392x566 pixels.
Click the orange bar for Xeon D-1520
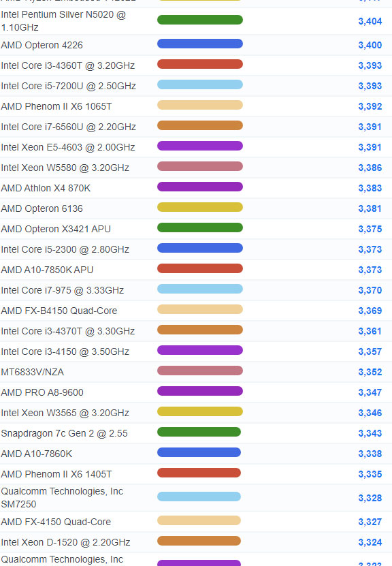click(199, 541)
